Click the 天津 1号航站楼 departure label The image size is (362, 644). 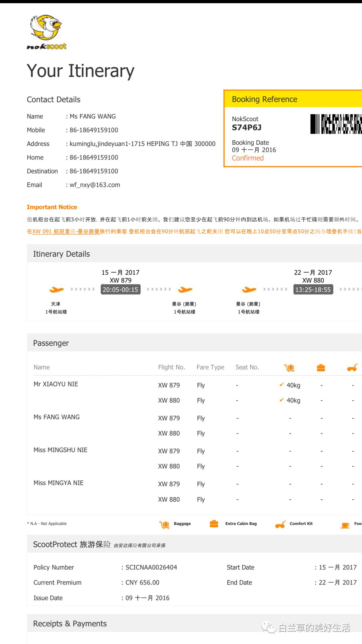(56, 308)
